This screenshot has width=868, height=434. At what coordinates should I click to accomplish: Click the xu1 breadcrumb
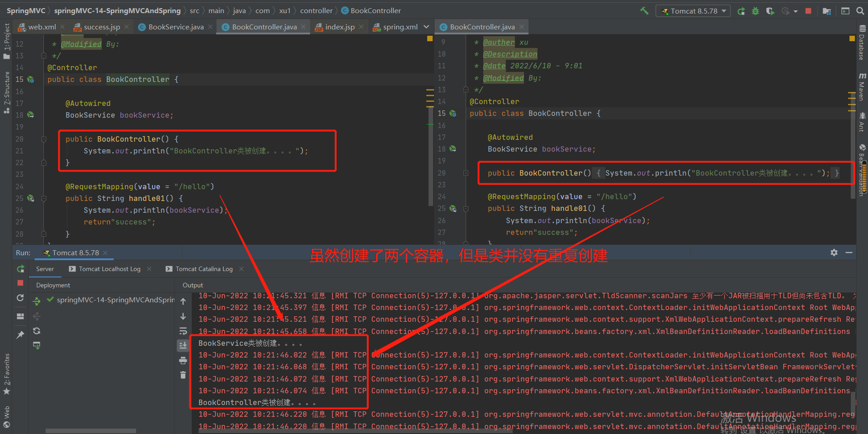pyautogui.click(x=285, y=10)
